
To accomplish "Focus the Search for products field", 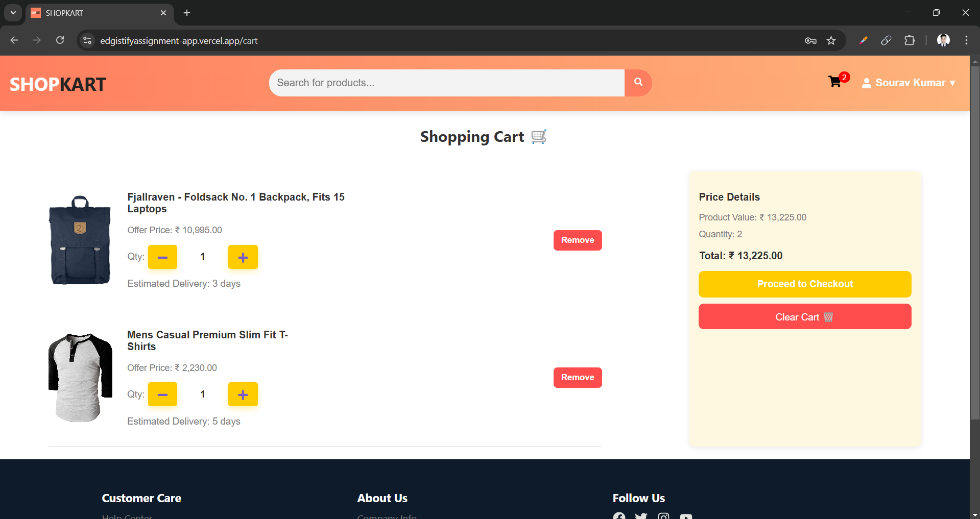I will pyautogui.click(x=447, y=83).
